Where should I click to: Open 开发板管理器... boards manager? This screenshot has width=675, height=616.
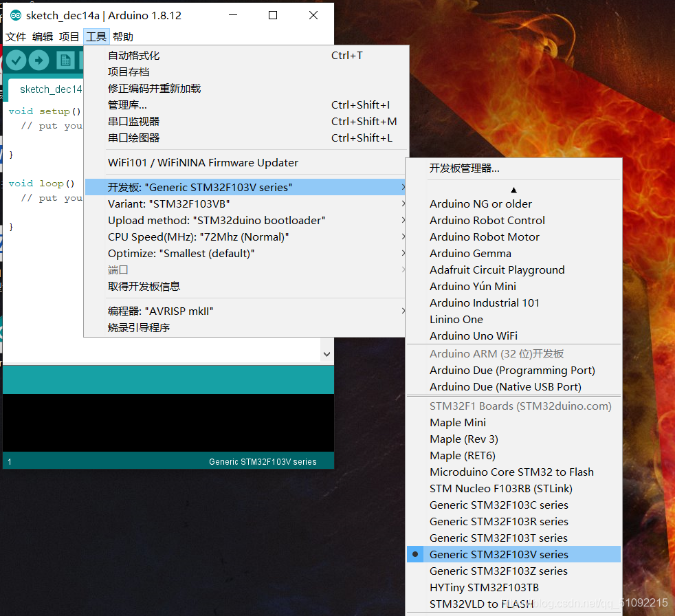click(x=513, y=168)
